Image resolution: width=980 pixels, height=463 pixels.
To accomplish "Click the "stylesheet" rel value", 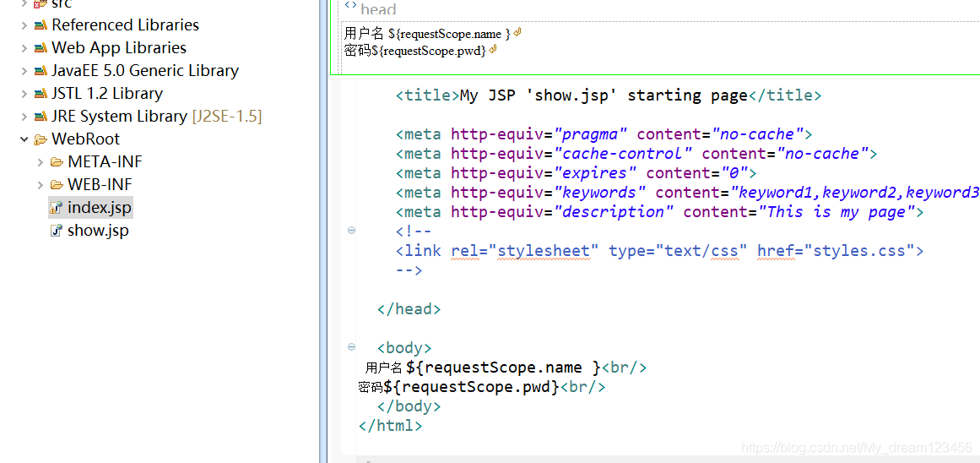I will point(544,251).
